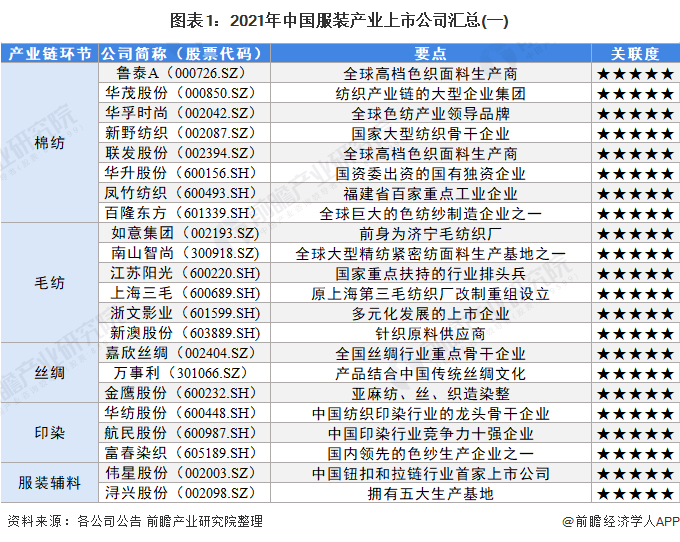Viewport: 680px width, 542px height.
Task: Click the source note 资料来源：各公司公告 前瞻产业研究院整理
Action: pyautogui.click(x=135, y=521)
